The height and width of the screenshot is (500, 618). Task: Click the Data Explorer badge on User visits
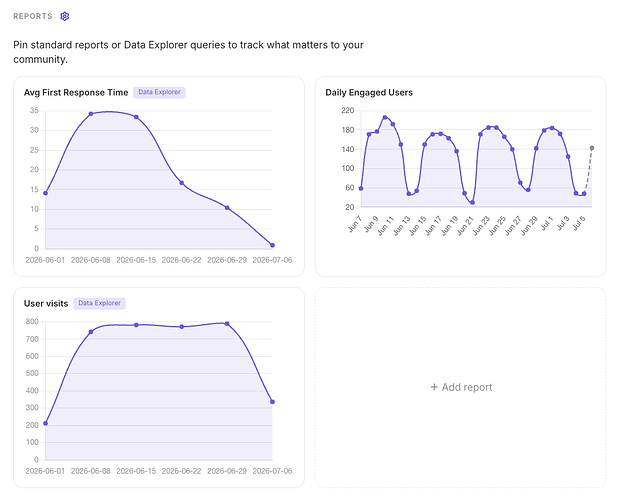pos(99,303)
